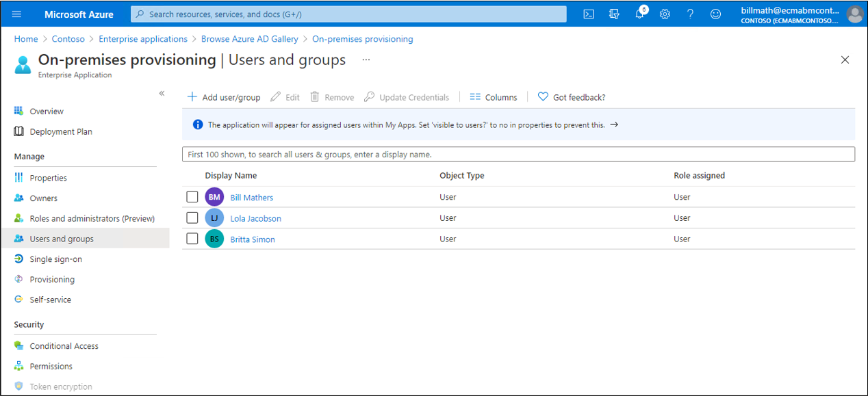Image resolution: width=868 pixels, height=396 pixels.
Task: Click the Microsoft Azure logo text
Action: (x=79, y=14)
